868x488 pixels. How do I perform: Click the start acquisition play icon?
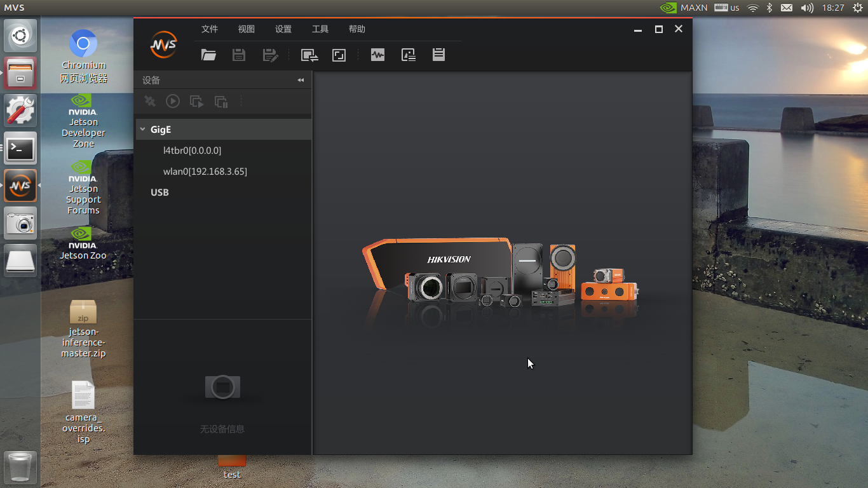172,101
